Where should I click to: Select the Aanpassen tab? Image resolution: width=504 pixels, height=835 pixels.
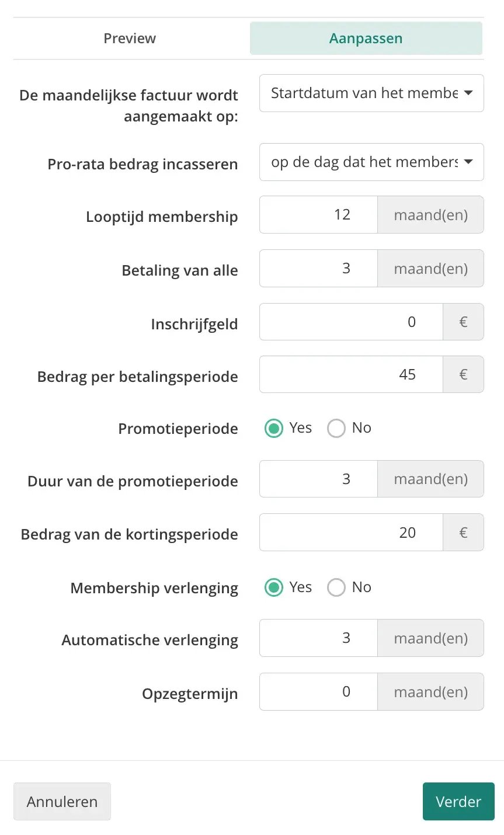pyautogui.click(x=366, y=39)
